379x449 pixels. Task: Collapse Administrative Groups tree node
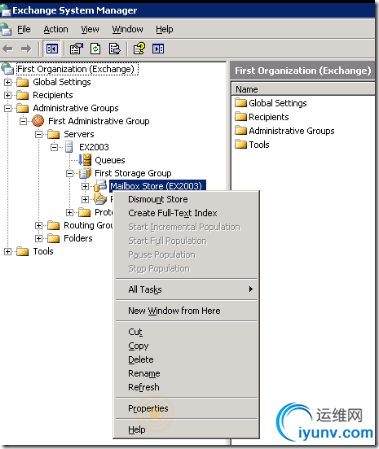pos(8,108)
